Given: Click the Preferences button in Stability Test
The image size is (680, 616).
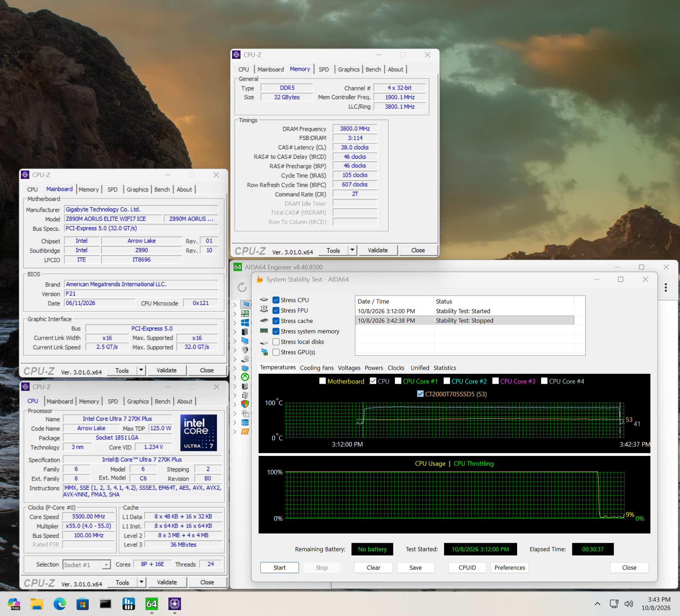Looking at the screenshot, I should click(510, 567).
